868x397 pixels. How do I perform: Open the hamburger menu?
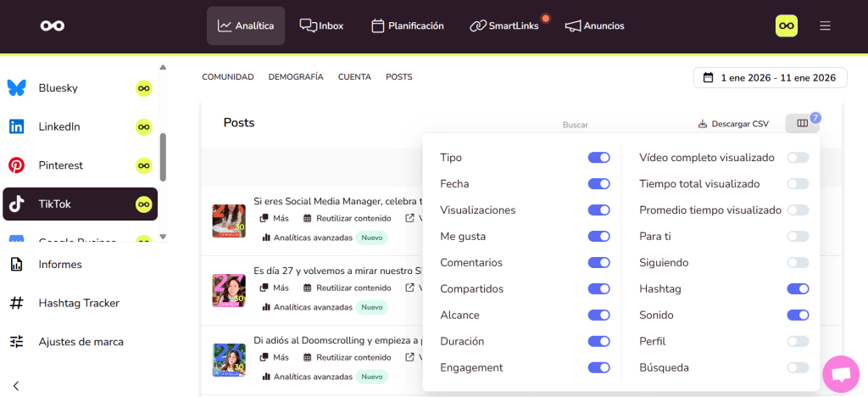coord(826,25)
